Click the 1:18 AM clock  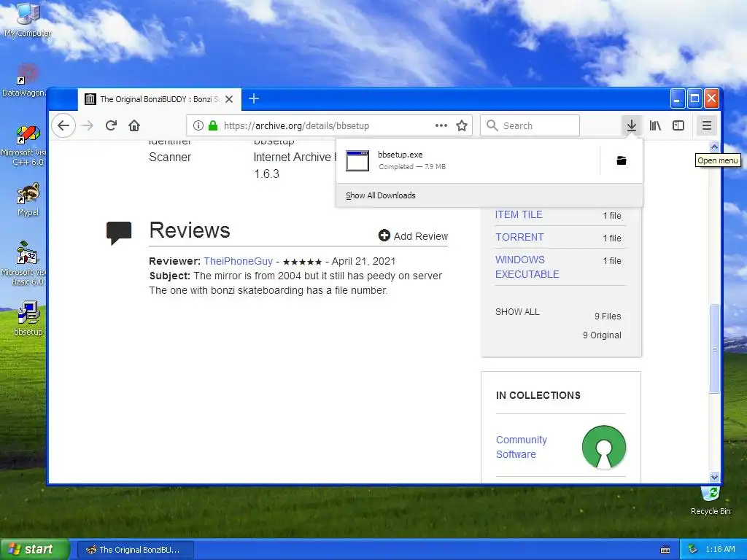pos(720,550)
